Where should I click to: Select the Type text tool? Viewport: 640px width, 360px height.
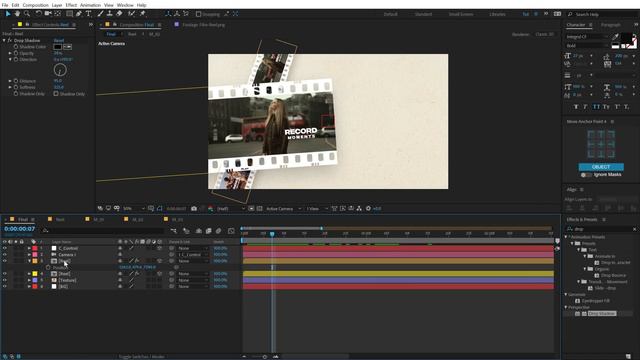point(88,14)
